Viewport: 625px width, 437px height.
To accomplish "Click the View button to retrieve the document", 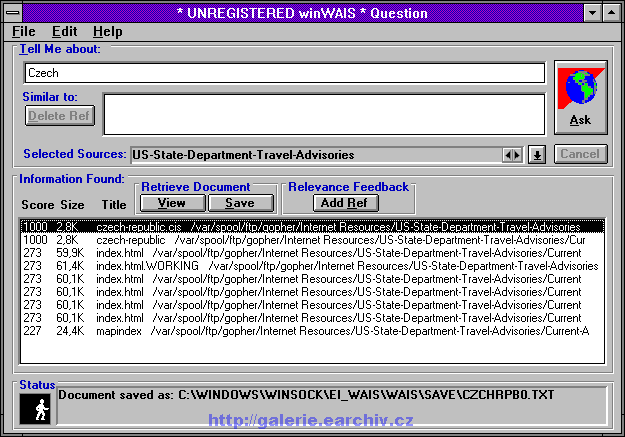I will 172,203.
